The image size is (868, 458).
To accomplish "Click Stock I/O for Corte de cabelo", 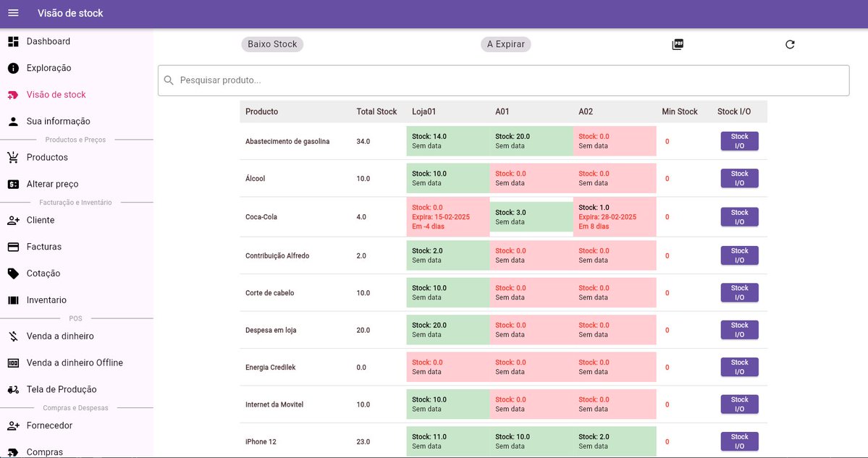I will click(740, 292).
